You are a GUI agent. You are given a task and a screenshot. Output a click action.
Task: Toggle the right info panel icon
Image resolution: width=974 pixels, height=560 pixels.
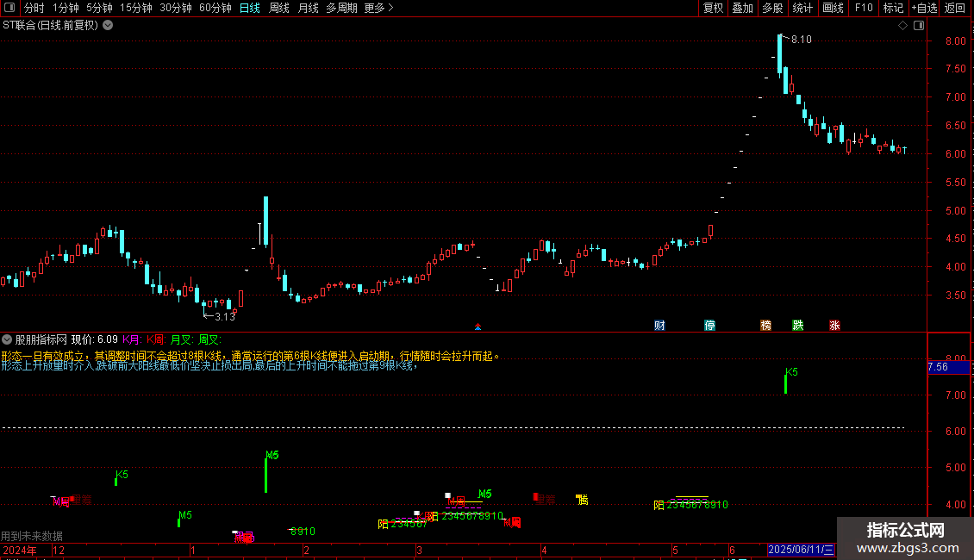click(x=919, y=26)
